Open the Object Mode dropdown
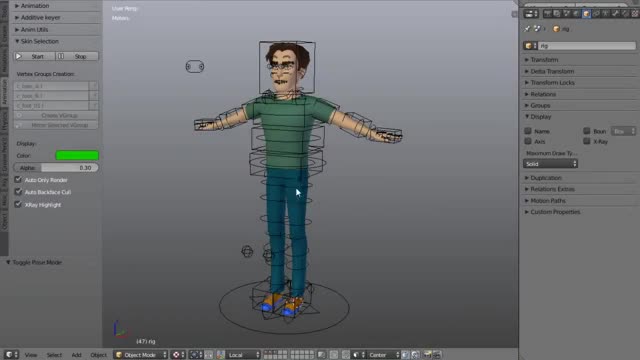The height and width of the screenshot is (360, 640). 141,355
